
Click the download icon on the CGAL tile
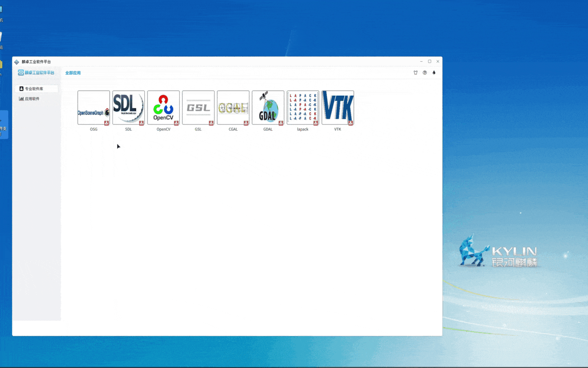(246, 123)
